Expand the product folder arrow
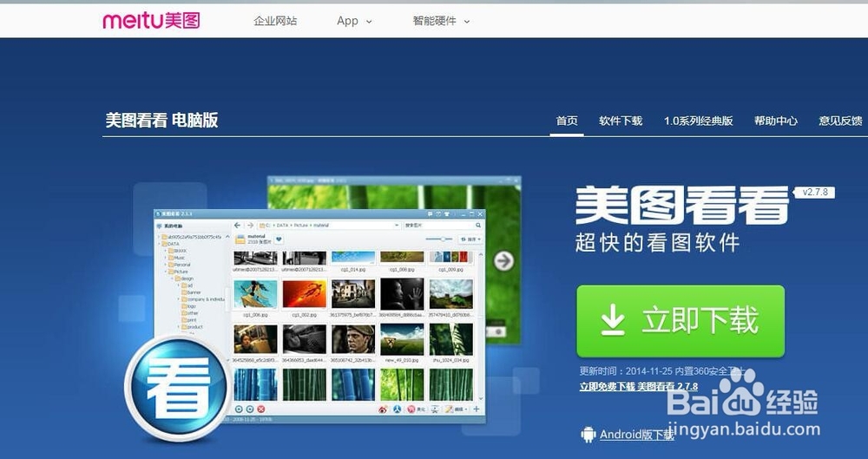Image resolution: width=868 pixels, height=459 pixels. (178, 326)
